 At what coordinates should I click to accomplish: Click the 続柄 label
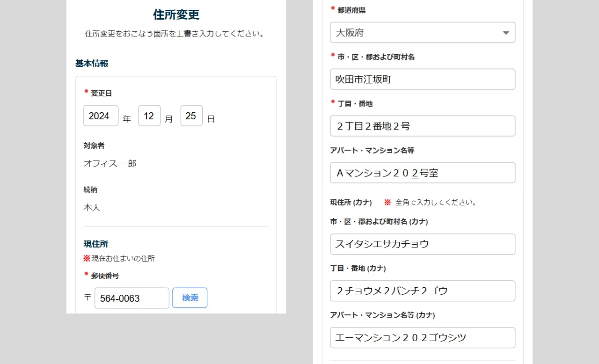coord(90,189)
